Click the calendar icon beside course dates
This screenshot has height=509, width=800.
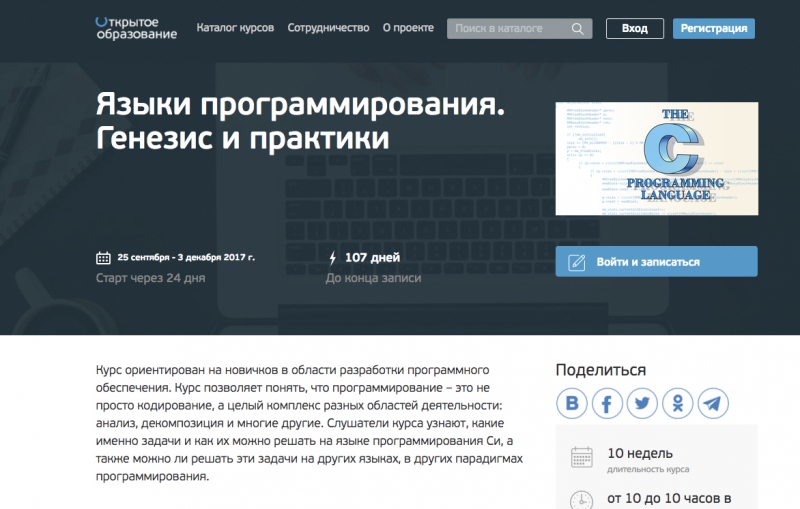pyautogui.click(x=103, y=258)
